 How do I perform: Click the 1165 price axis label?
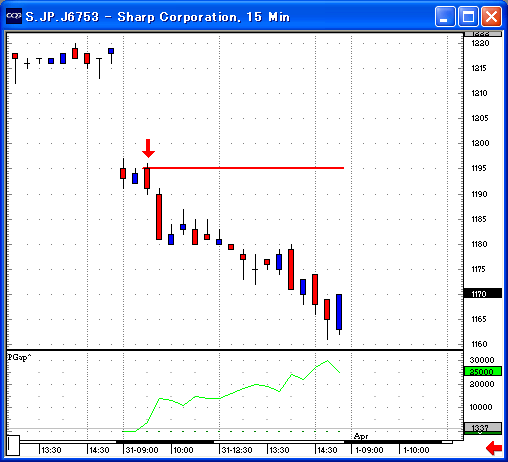coord(479,319)
